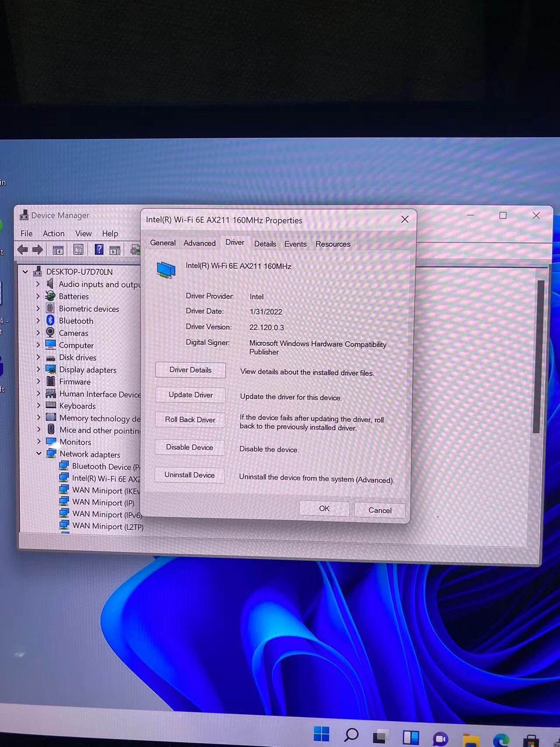This screenshot has width=560, height=747.
Task: Click the Roll Back Driver button
Action: coord(190,420)
